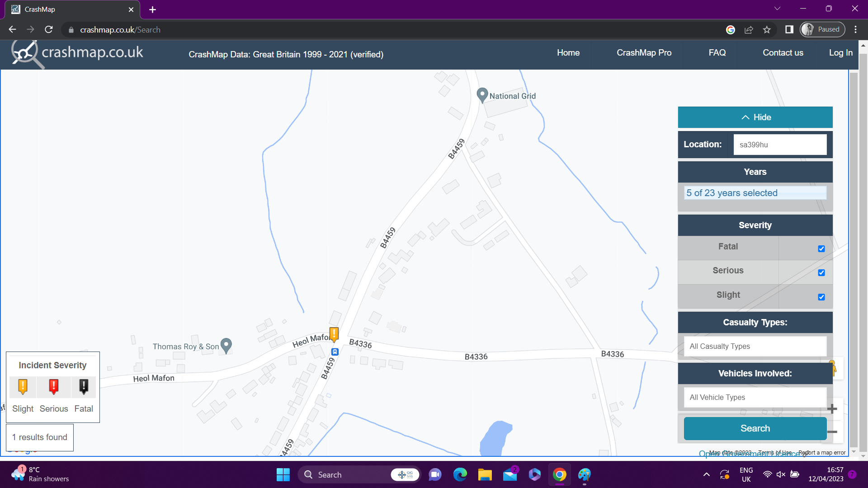Go to the FAQ page
The width and height of the screenshot is (868, 488).
(717, 53)
